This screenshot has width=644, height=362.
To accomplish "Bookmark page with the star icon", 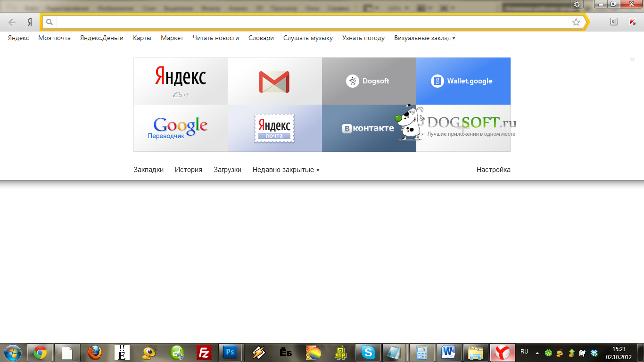I will point(576,22).
